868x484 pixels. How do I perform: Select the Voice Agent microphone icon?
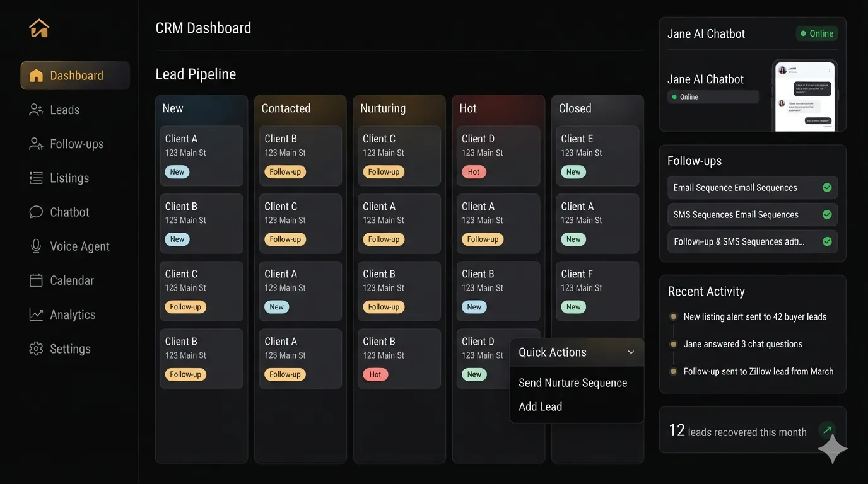point(36,246)
